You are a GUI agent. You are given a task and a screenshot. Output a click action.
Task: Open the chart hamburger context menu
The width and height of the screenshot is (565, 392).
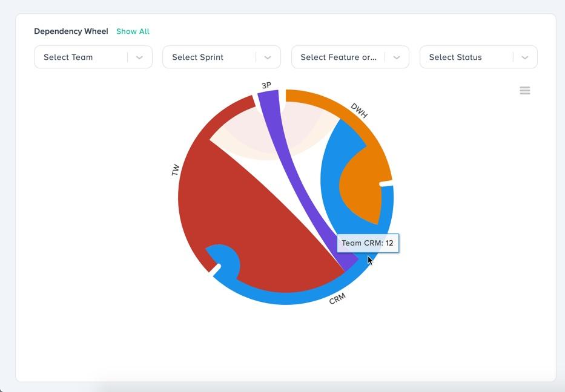[525, 91]
